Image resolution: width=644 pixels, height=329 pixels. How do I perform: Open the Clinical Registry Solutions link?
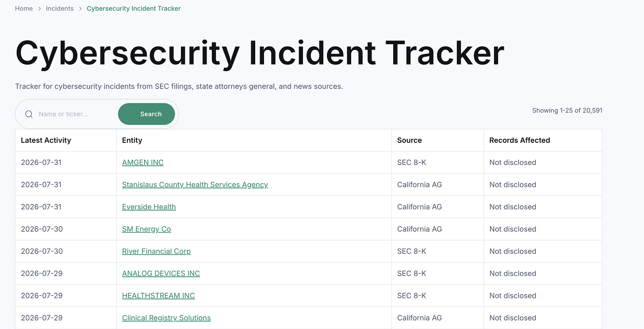pyautogui.click(x=166, y=318)
